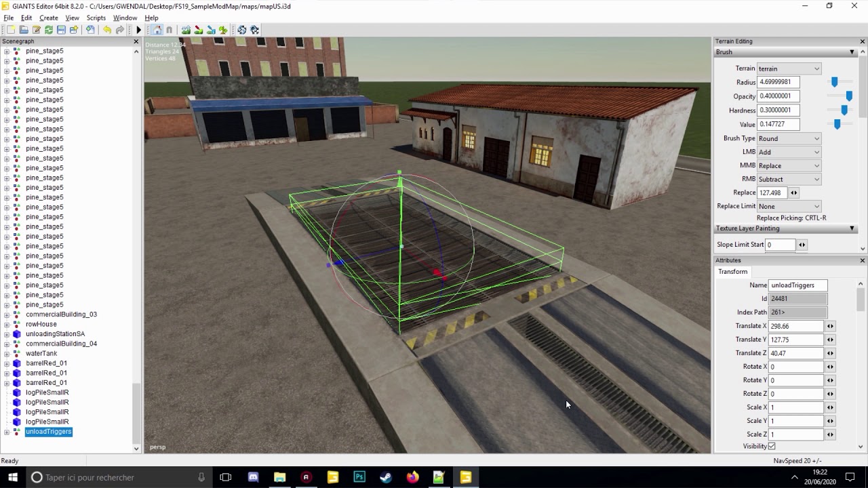Click the Scale X input field
Screen dimensions: 868x488
(x=795, y=407)
